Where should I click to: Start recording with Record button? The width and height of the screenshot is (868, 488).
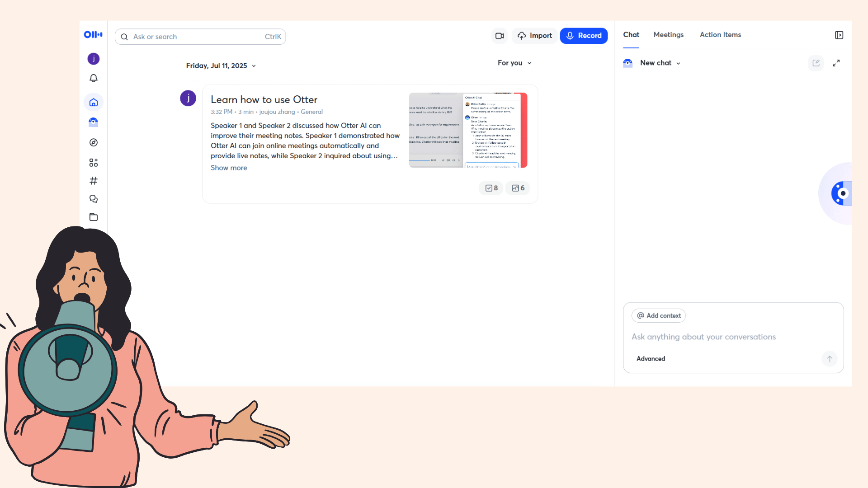(584, 36)
